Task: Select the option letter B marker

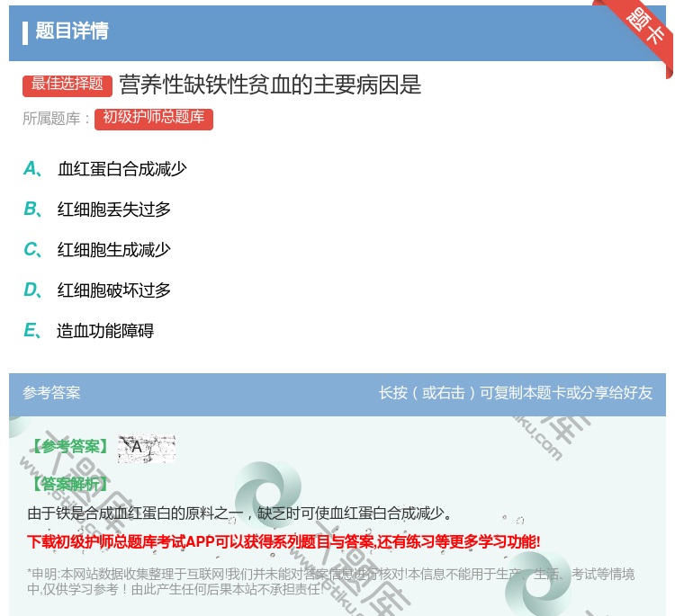Action: pyautogui.click(x=31, y=210)
